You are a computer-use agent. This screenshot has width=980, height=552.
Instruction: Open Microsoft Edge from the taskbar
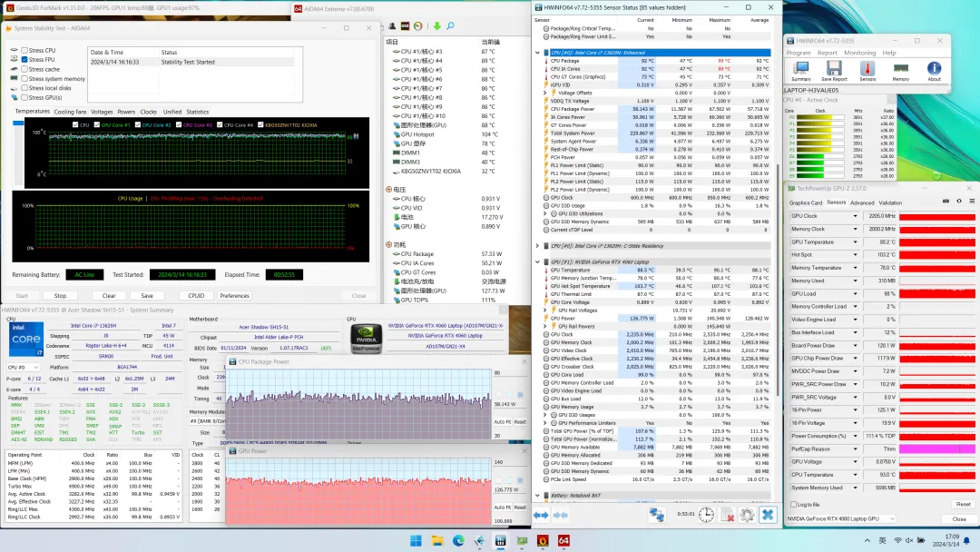pos(458,541)
